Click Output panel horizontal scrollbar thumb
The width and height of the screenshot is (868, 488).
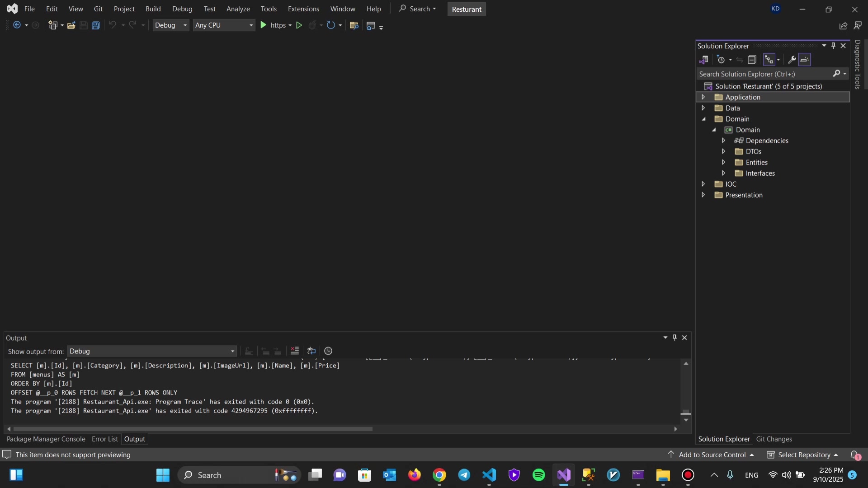click(193, 429)
